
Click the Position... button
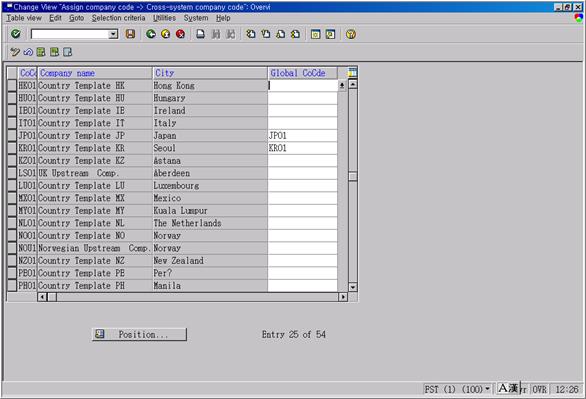point(139,334)
